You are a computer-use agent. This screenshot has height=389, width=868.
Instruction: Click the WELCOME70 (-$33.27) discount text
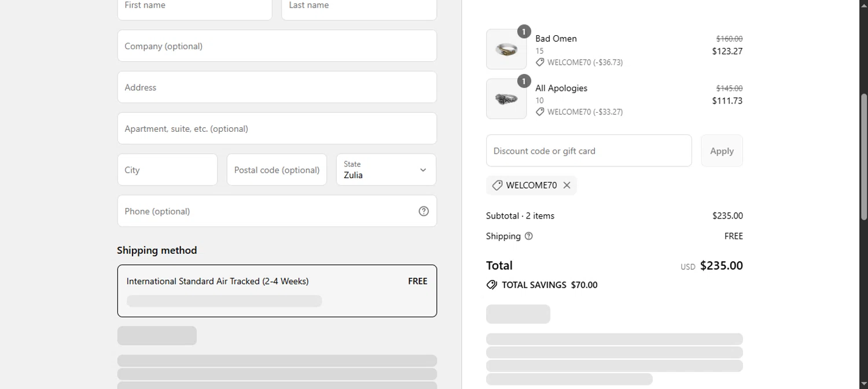pos(585,112)
